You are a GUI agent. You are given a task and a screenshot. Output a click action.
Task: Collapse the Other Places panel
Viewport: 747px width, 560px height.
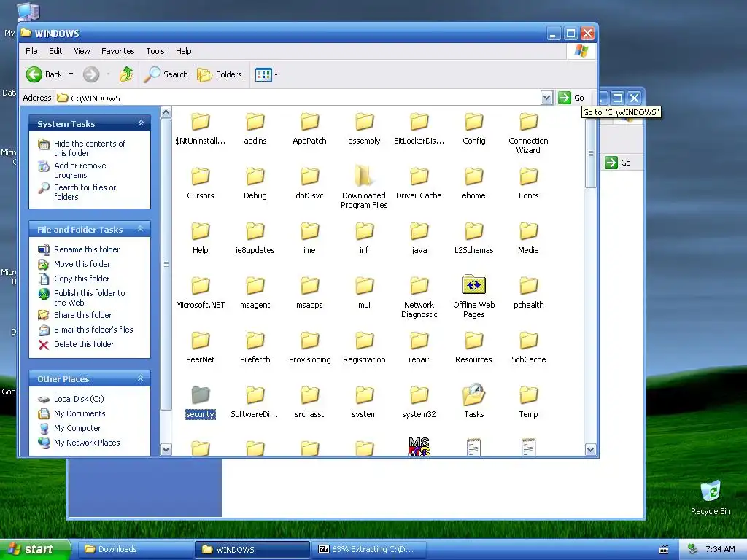coord(141,378)
